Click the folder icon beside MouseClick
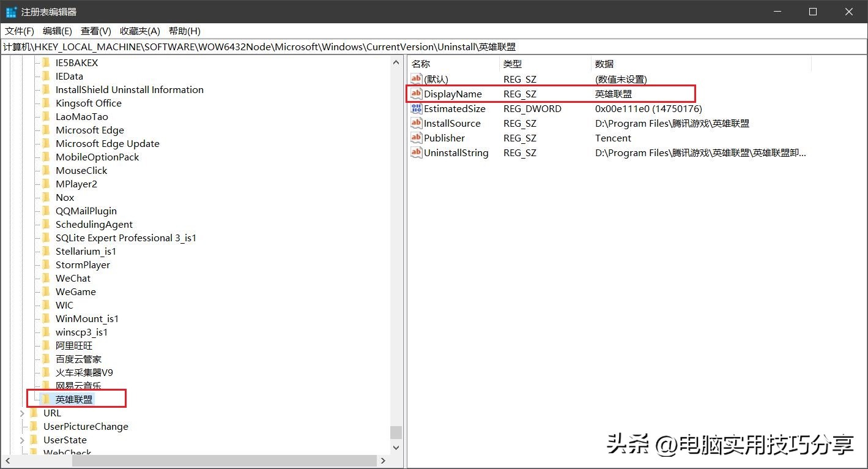This screenshot has width=868, height=469. pos(45,170)
